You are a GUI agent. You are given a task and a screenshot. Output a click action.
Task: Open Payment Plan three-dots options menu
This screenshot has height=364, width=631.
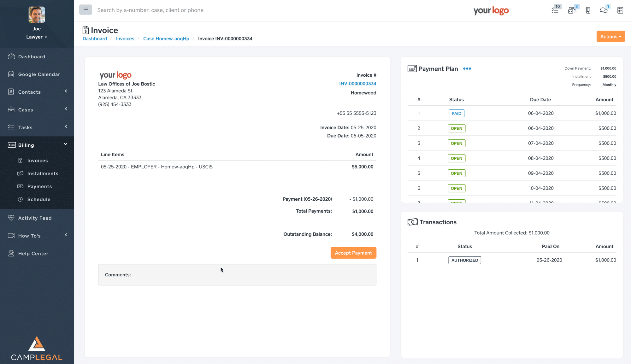click(467, 68)
